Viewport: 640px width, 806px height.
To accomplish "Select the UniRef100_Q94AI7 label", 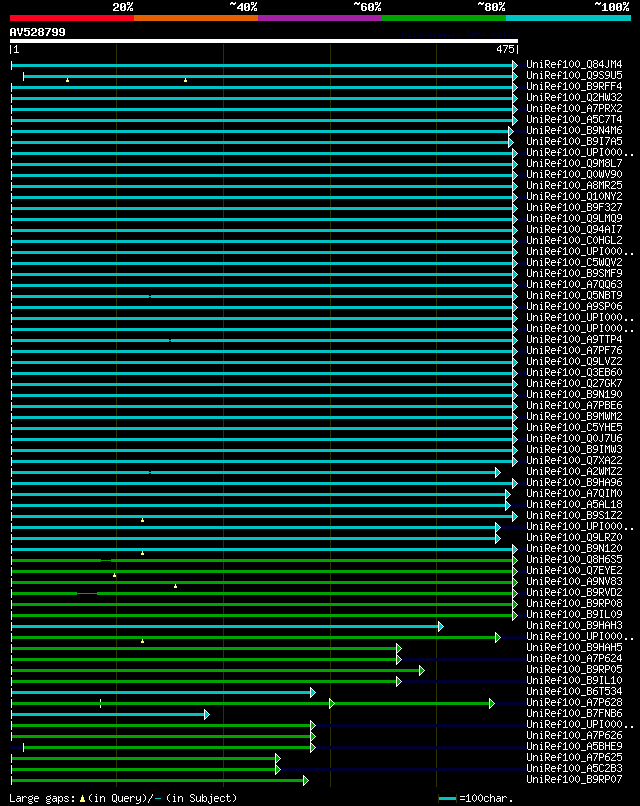I will pyautogui.click(x=574, y=230).
